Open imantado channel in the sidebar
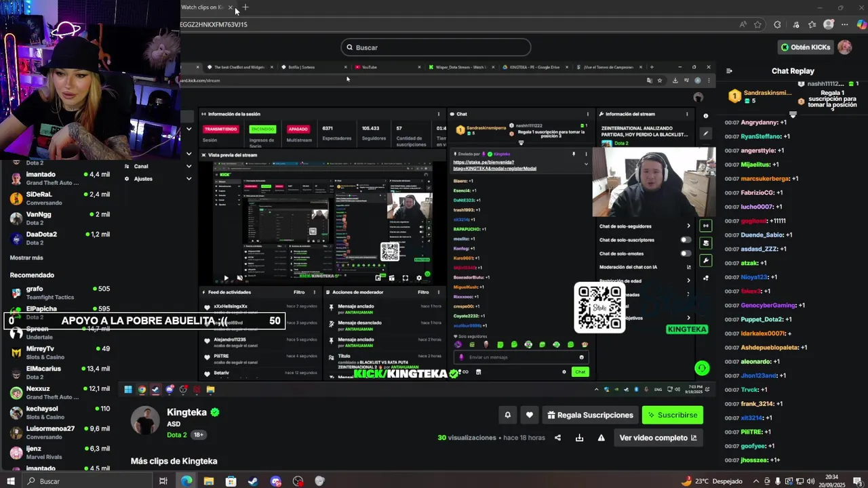The width and height of the screenshot is (868, 488). pos(60,179)
